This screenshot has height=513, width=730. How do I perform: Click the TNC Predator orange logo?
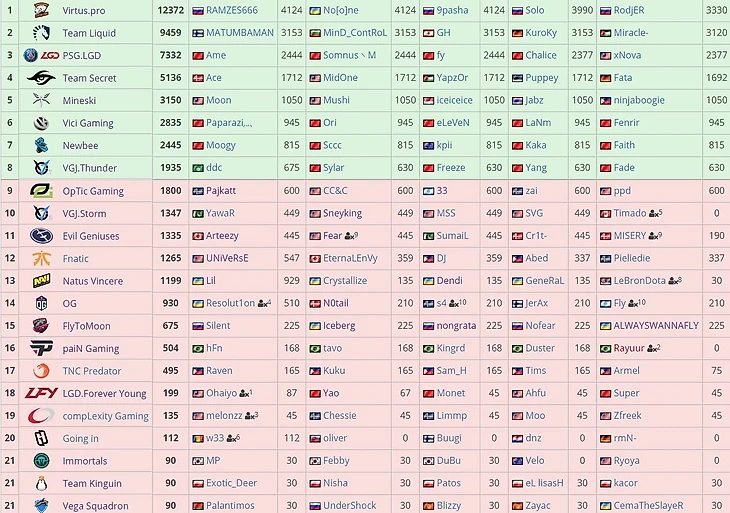click(41, 371)
